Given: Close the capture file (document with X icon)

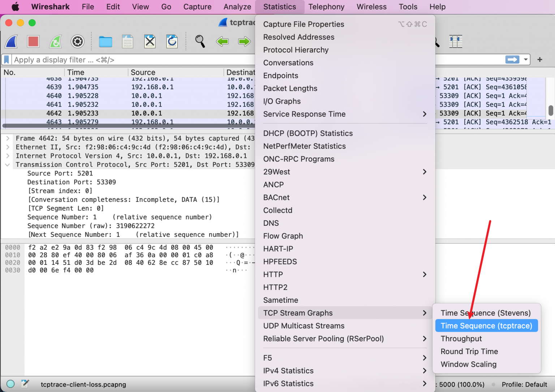Looking at the screenshot, I should pos(150,42).
